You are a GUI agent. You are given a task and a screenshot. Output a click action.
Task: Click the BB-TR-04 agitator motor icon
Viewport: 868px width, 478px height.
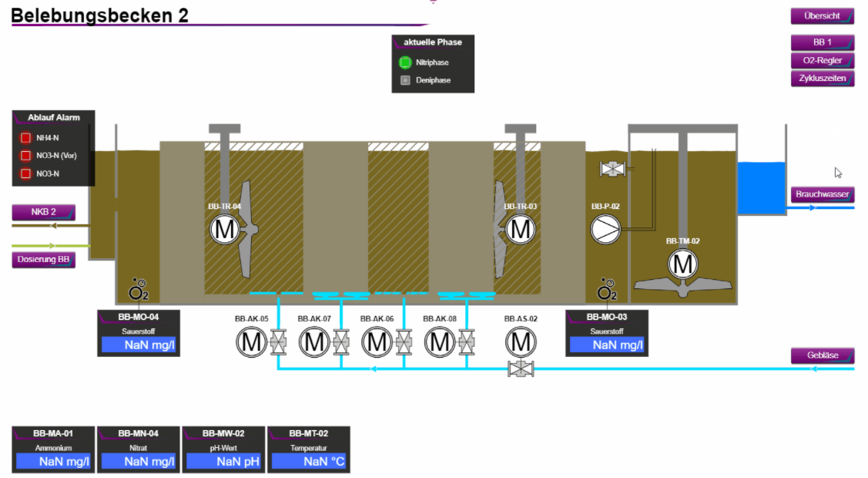[225, 229]
